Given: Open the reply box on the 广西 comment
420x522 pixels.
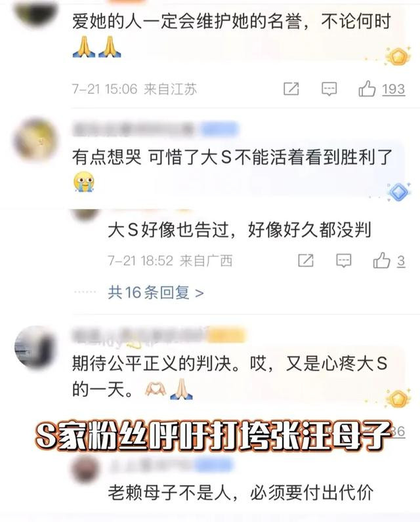Looking at the screenshot, I should tap(344, 261).
